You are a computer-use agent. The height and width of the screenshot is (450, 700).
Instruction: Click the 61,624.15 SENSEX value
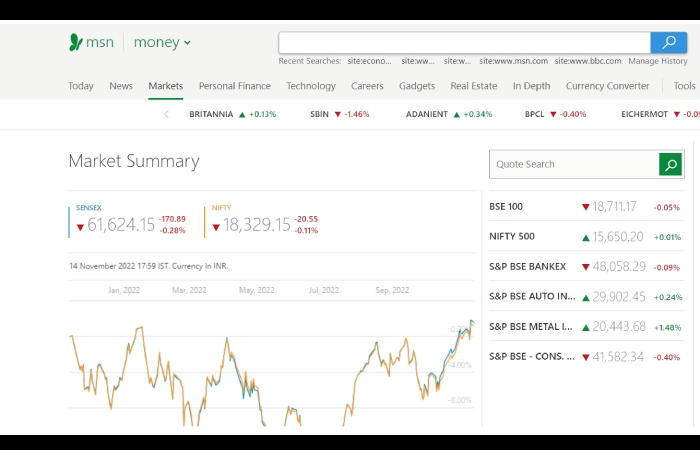point(121,225)
